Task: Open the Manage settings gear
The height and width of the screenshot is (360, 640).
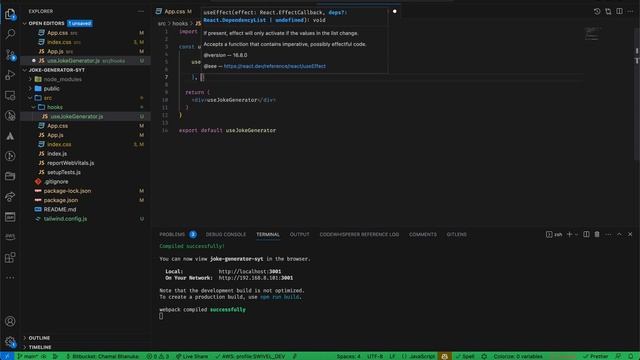Action: coord(10,342)
